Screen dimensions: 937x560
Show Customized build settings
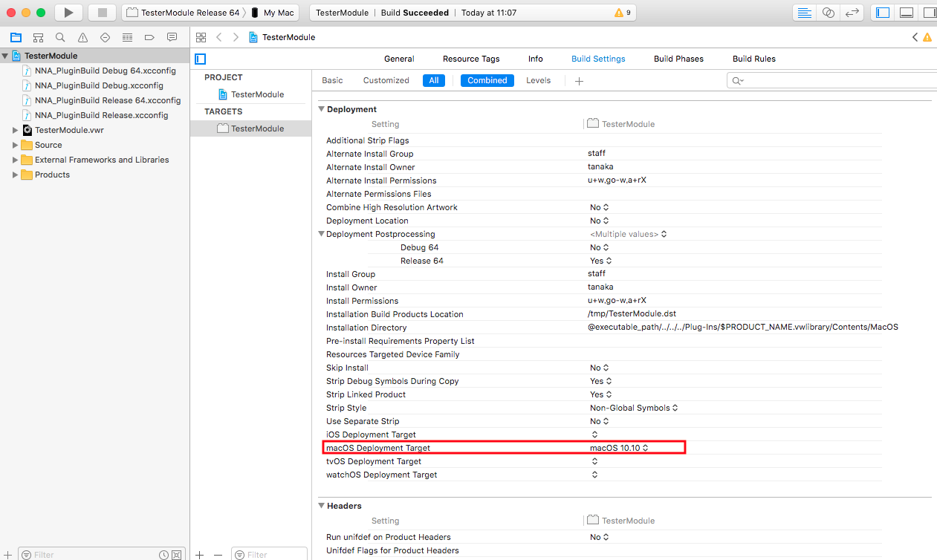(x=386, y=80)
